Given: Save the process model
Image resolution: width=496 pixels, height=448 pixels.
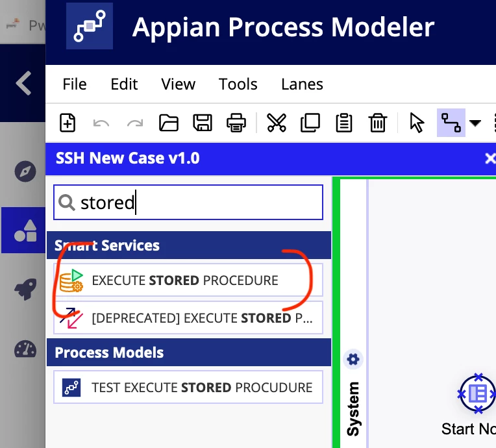Looking at the screenshot, I should [x=203, y=123].
